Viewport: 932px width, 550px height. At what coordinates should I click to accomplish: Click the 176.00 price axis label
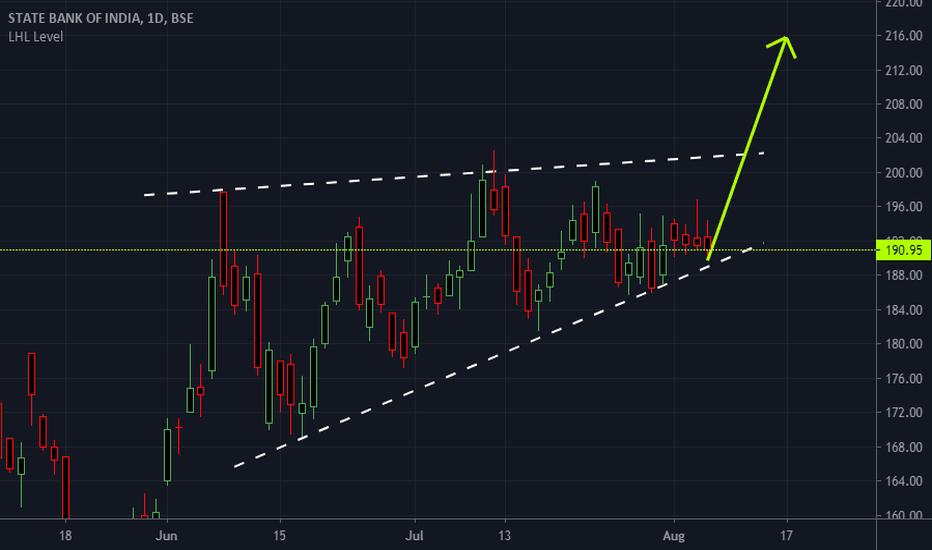point(903,378)
